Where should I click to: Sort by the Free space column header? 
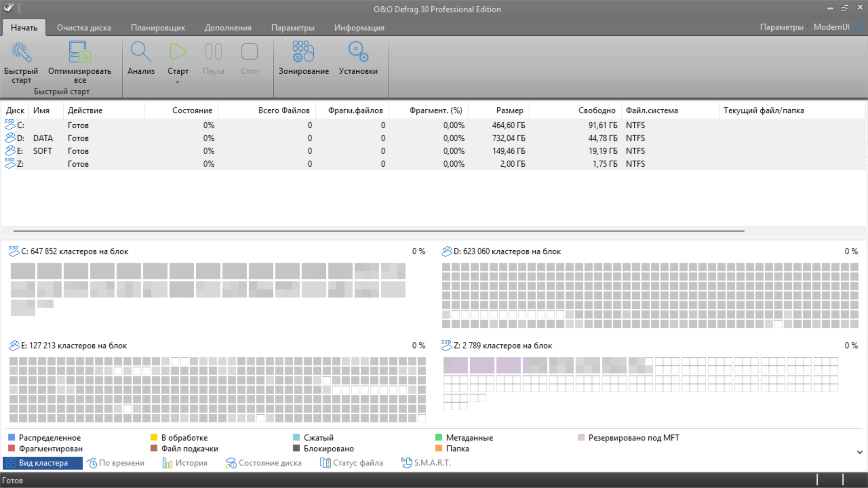coord(596,110)
